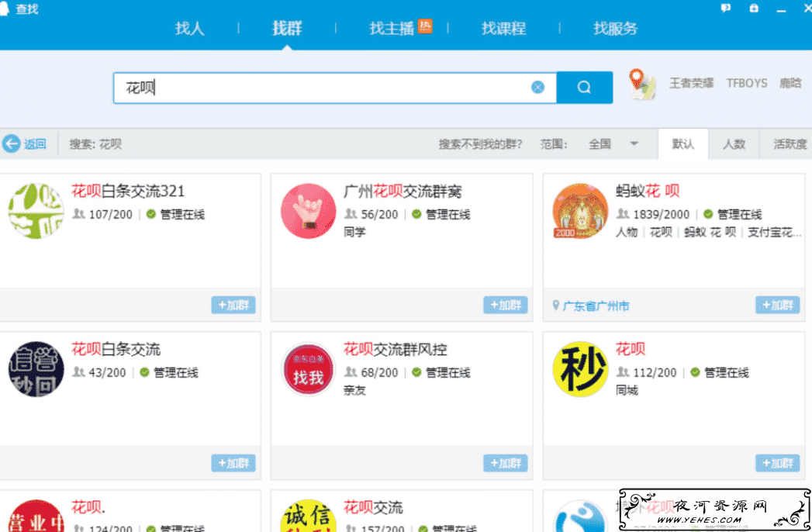The image size is (812, 532).
Task: Join the 广州花呗交流群窝 group
Action: pos(506,305)
